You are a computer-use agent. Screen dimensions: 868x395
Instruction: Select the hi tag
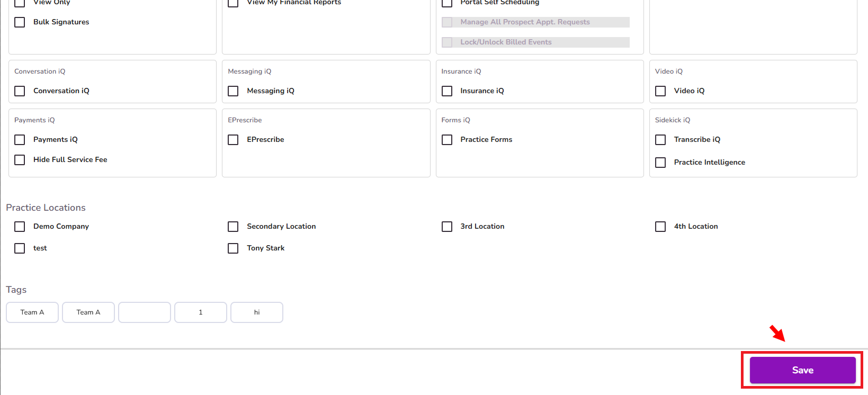coord(257,312)
